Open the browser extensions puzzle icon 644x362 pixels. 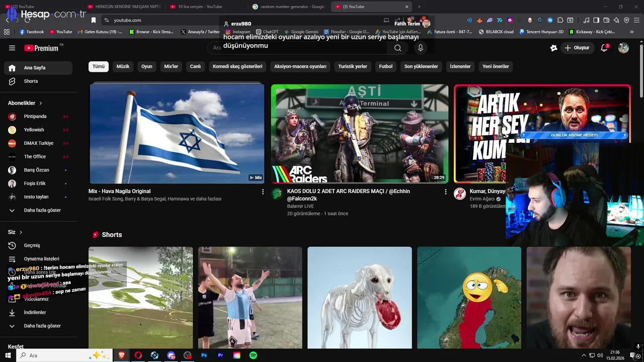coord(560,20)
